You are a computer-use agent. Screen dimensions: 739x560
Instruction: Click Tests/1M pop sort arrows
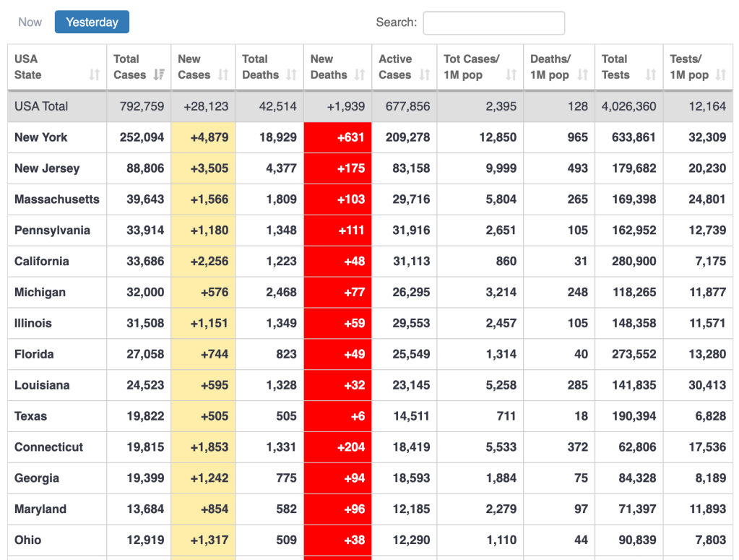(720, 75)
